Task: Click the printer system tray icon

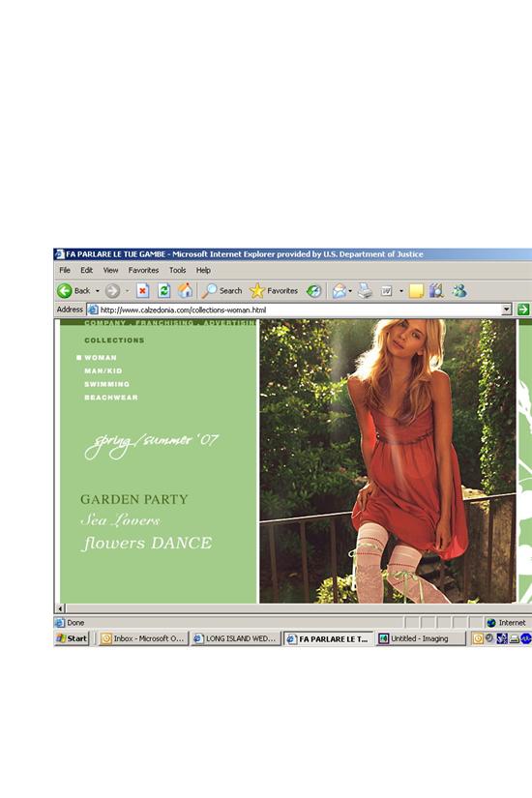Action: tap(515, 638)
